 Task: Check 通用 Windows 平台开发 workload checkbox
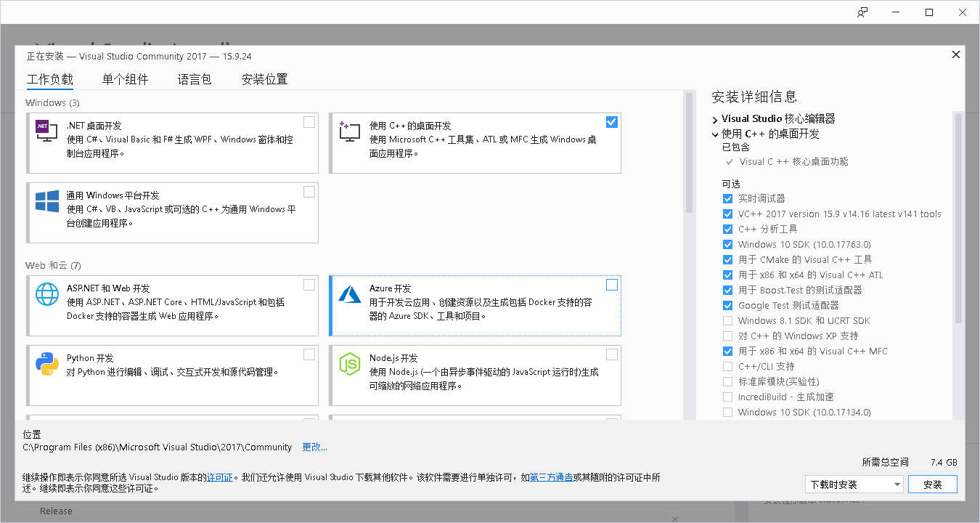tap(309, 192)
